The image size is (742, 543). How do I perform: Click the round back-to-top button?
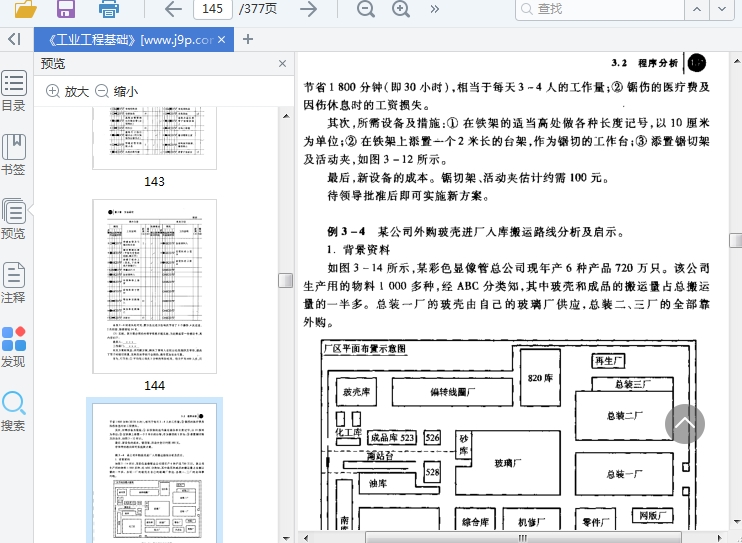(x=685, y=424)
